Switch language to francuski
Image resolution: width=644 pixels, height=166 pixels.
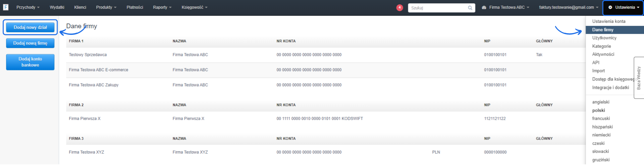coord(601,118)
